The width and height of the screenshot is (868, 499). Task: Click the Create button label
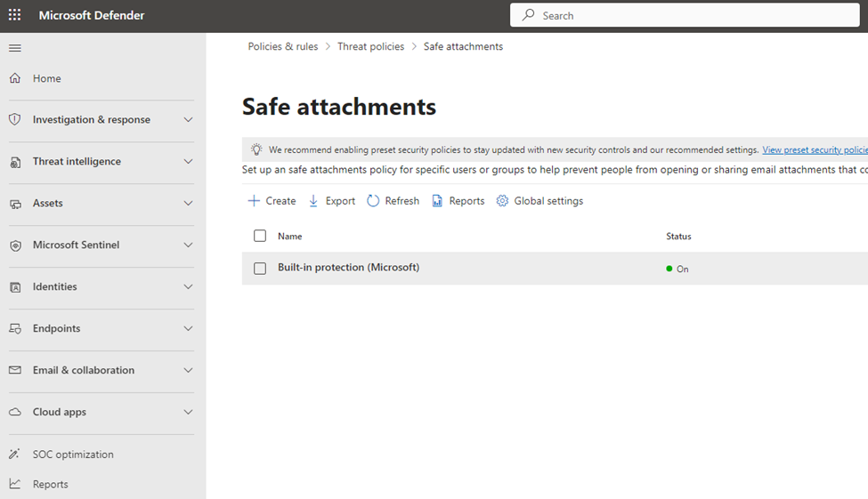tap(280, 201)
